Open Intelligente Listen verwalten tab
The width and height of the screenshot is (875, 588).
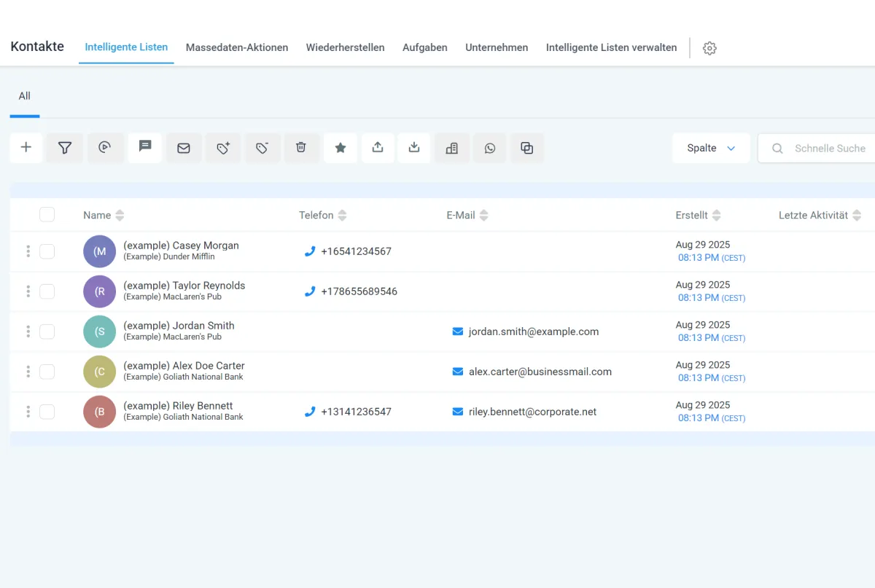[x=611, y=47]
